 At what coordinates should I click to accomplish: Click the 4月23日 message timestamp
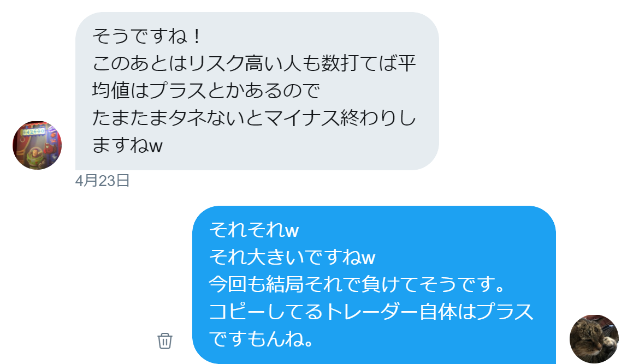point(102,181)
